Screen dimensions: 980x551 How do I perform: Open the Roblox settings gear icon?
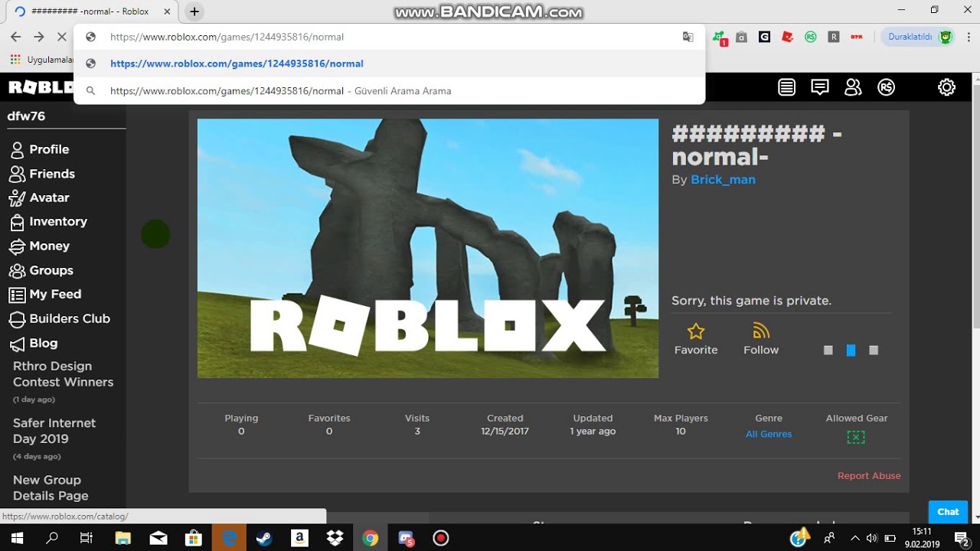(x=946, y=87)
